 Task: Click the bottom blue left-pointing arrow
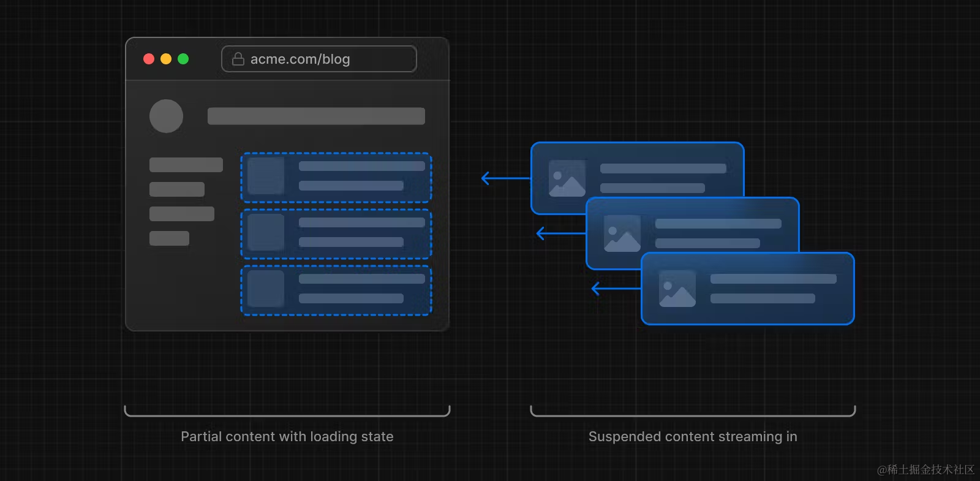click(x=616, y=289)
